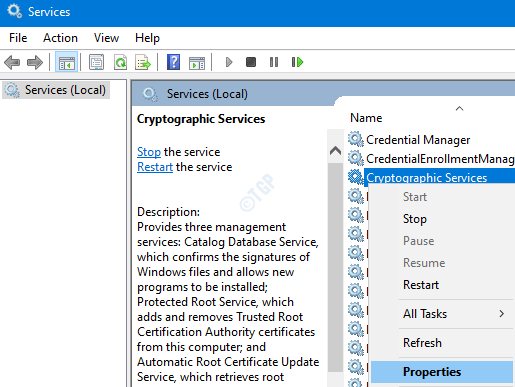Go back using the toolbar Back arrow

coord(12,62)
